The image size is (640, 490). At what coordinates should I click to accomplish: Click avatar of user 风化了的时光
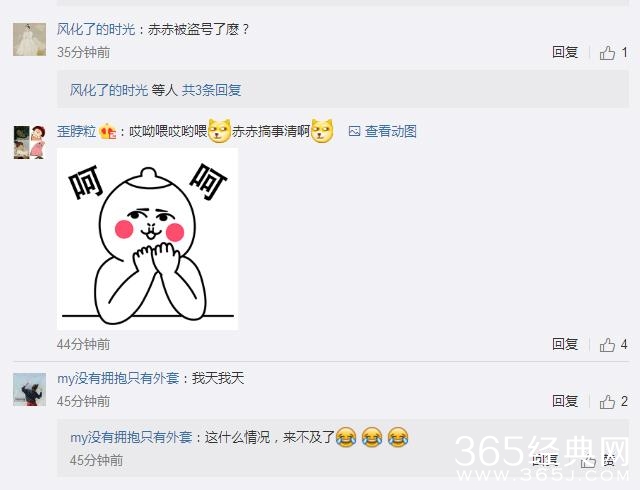coord(29,40)
